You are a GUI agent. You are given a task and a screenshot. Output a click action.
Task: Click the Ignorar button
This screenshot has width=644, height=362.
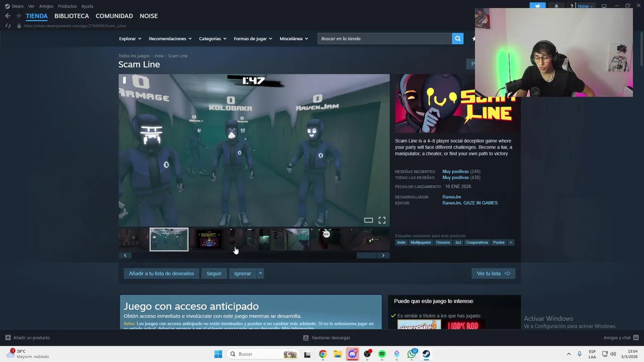coord(243,274)
